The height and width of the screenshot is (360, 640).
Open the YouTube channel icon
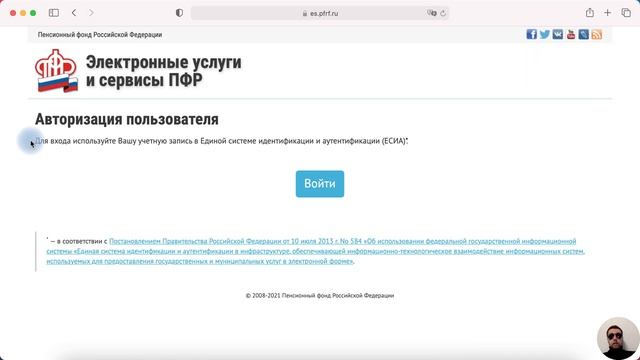coord(571,34)
